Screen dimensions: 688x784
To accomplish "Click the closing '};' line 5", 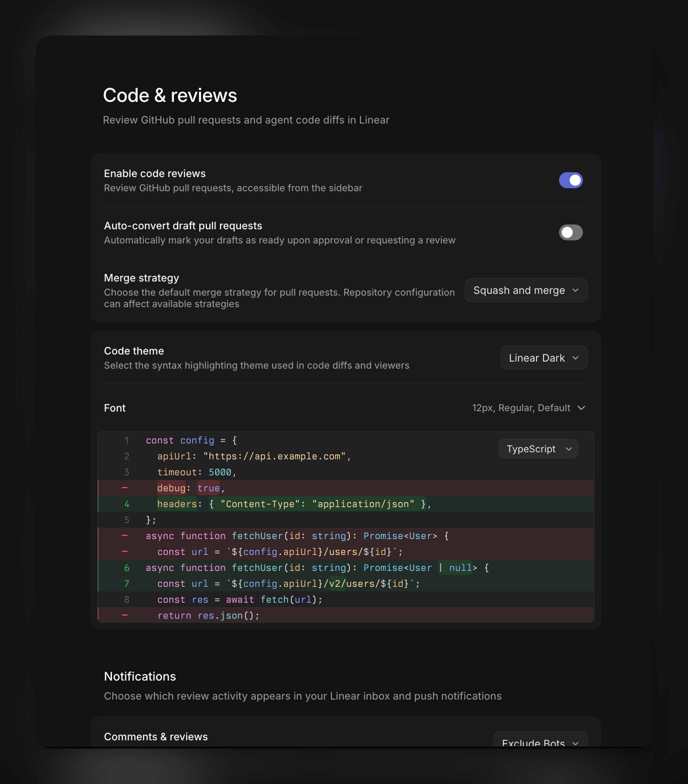I will tap(346, 520).
